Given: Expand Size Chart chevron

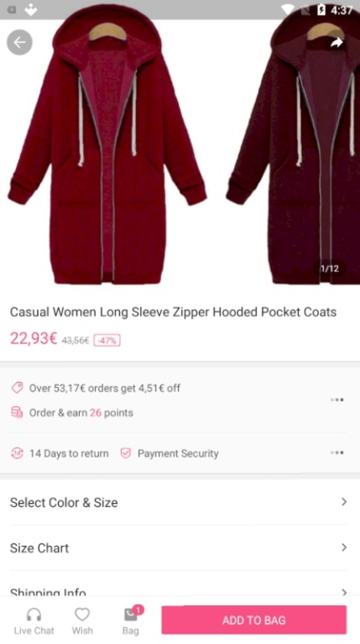Looking at the screenshot, I should tap(344, 547).
